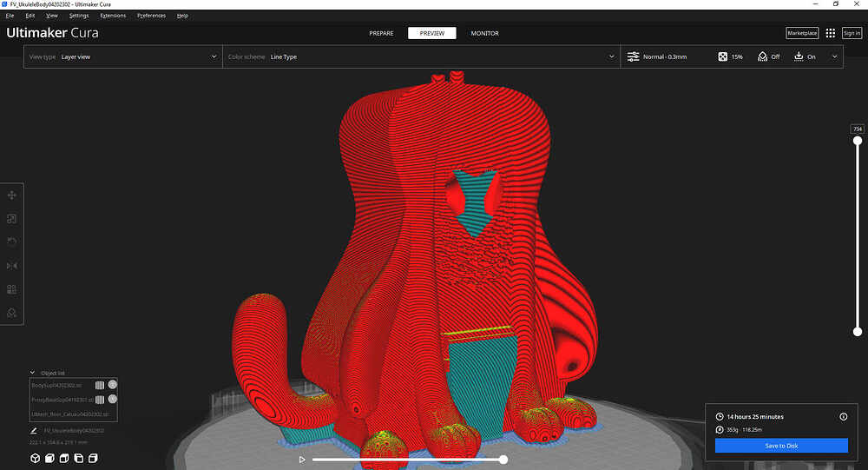The width and height of the screenshot is (868, 470).
Task: Click the lower layer slider handle
Action: 858,332
